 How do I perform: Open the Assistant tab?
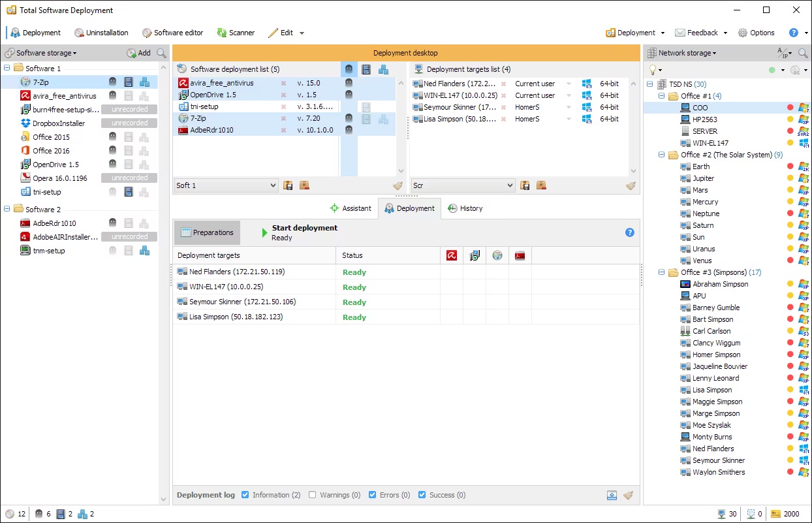click(351, 208)
